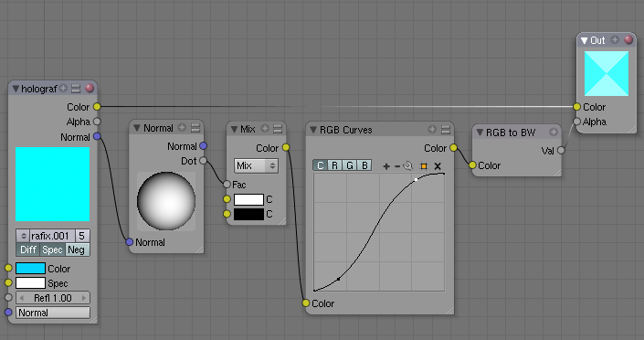Open the white Spec swatch in holograf node
644x340 pixels.
click(30, 282)
